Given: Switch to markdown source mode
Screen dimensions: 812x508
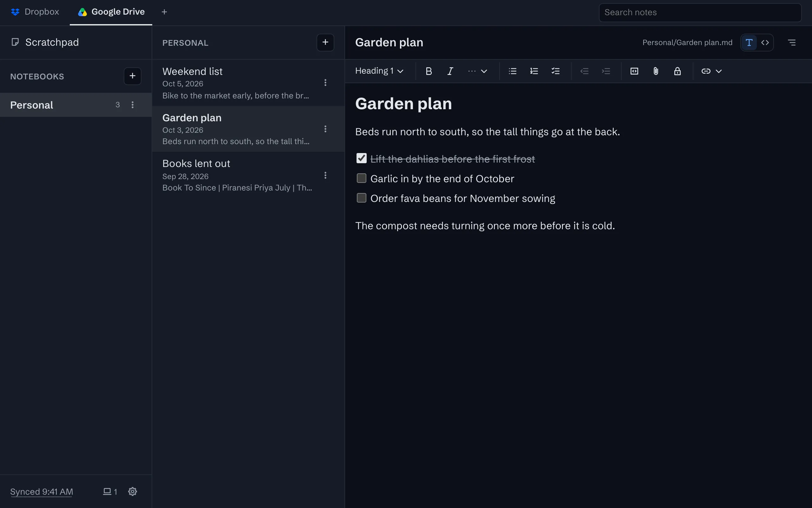Looking at the screenshot, I should 765,43.
